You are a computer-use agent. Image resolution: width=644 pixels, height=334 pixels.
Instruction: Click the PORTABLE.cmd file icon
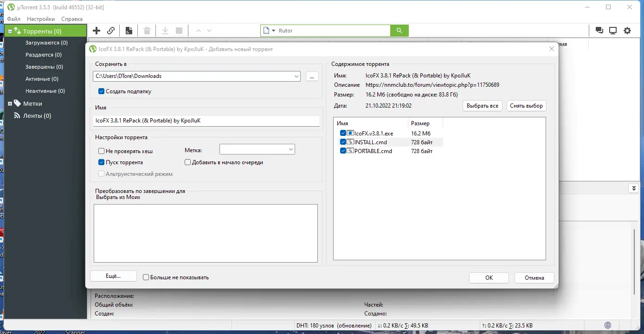(350, 151)
